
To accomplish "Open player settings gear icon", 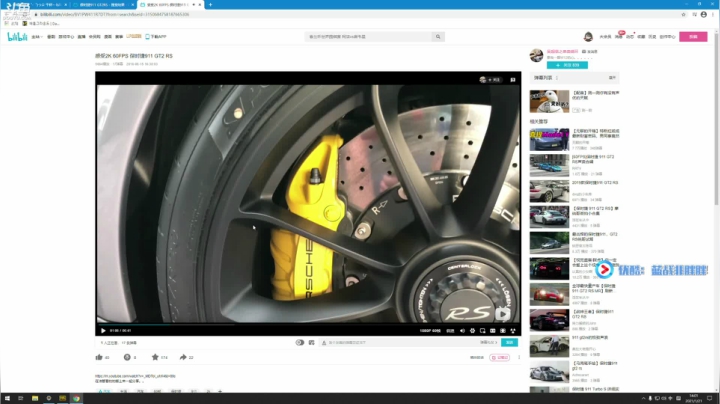I will (x=472, y=331).
